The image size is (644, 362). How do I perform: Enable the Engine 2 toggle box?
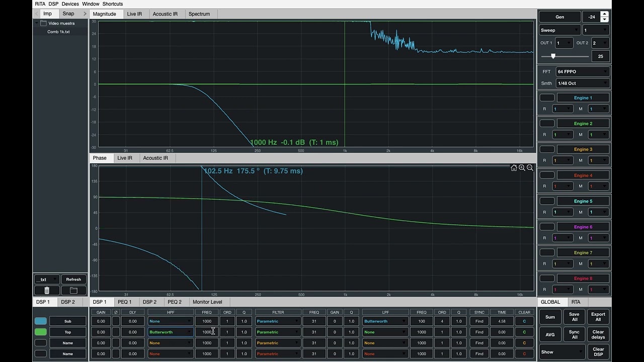pyautogui.click(x=547, y=124)
